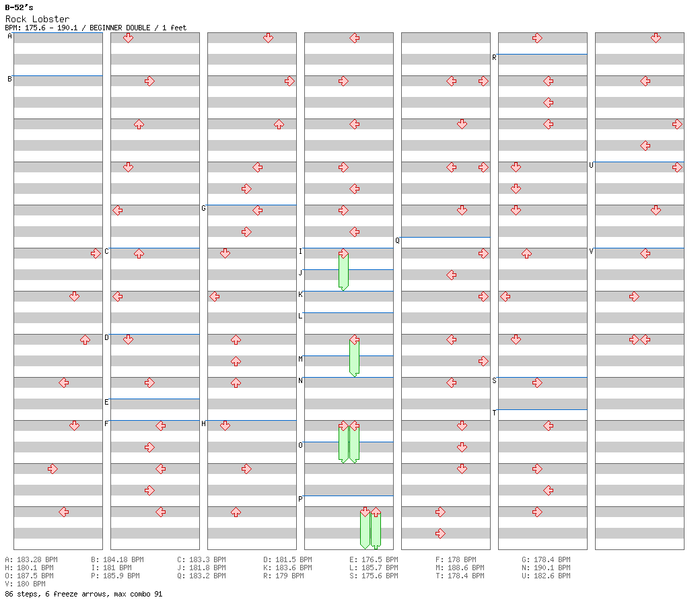
Task: Select legend entry "E: 176.5 BPM"
Action: tap(374, 560)
